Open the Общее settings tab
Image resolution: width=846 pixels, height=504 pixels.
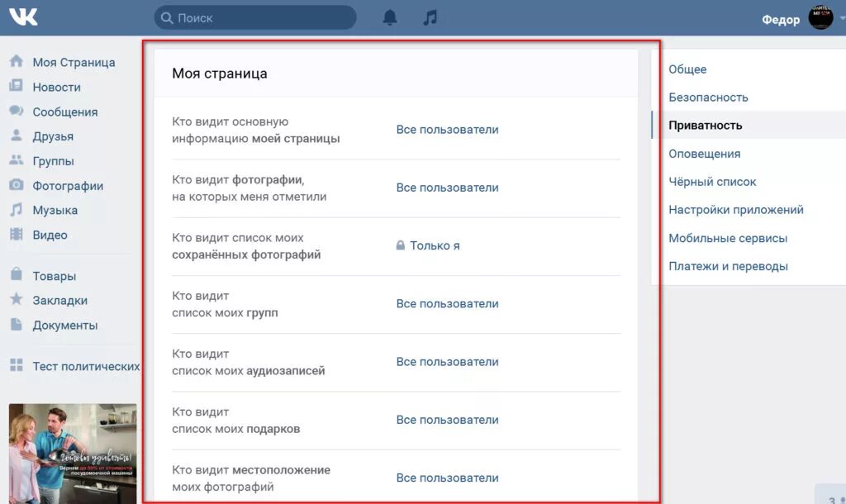pos(687,69)
